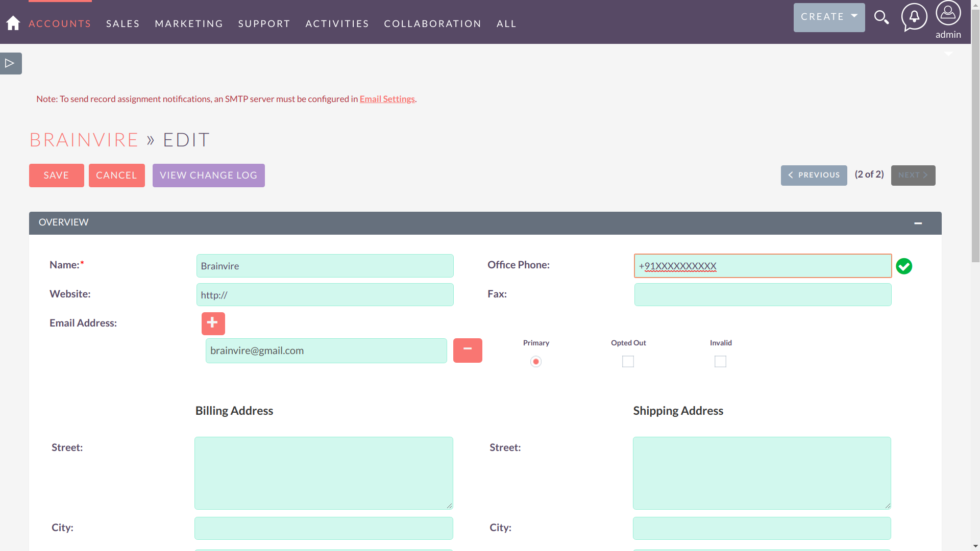This screenshot has width=980, height=551.
Task: Click the Office Phone input field
Action: tap(763, 266)
